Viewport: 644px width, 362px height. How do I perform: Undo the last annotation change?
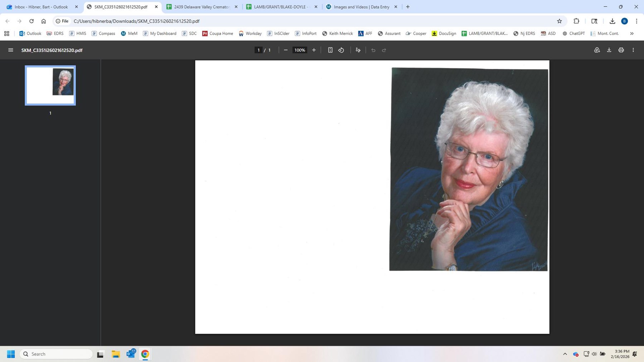click(x=373, y=50)
